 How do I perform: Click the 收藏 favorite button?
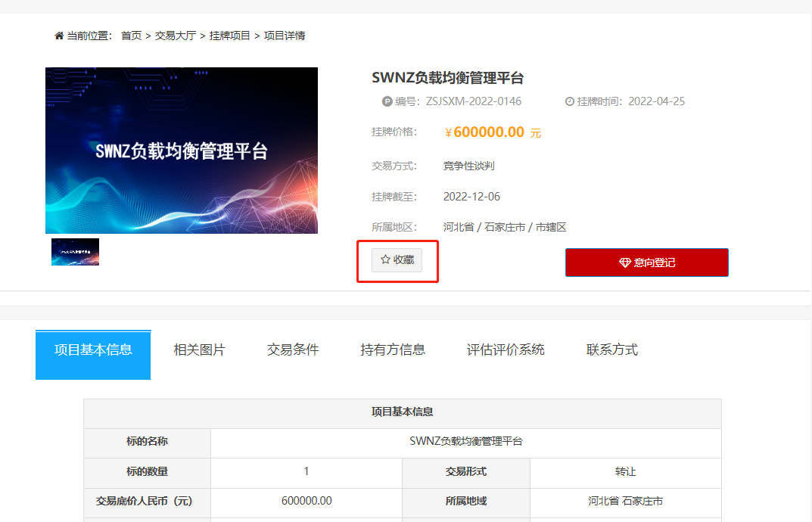coord(397,260)
